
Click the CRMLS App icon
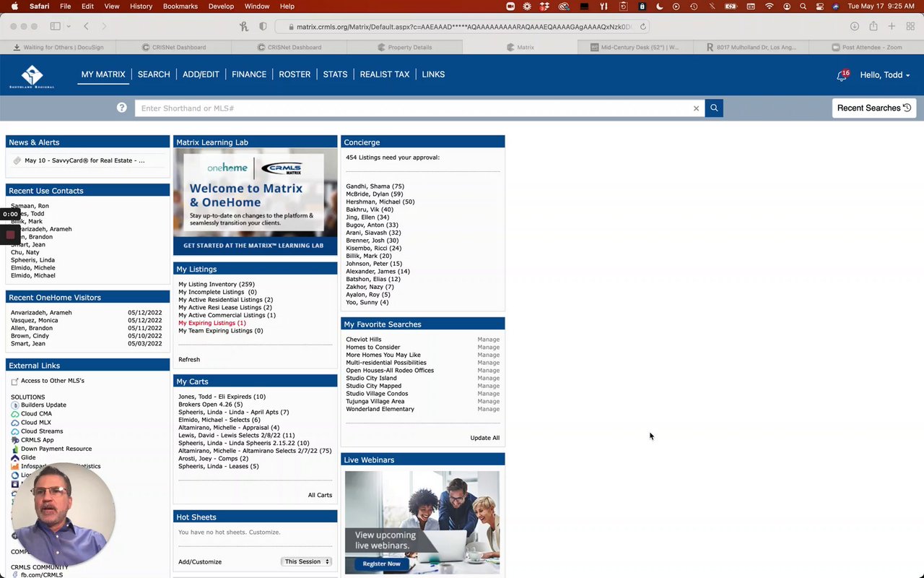[15, 440]
